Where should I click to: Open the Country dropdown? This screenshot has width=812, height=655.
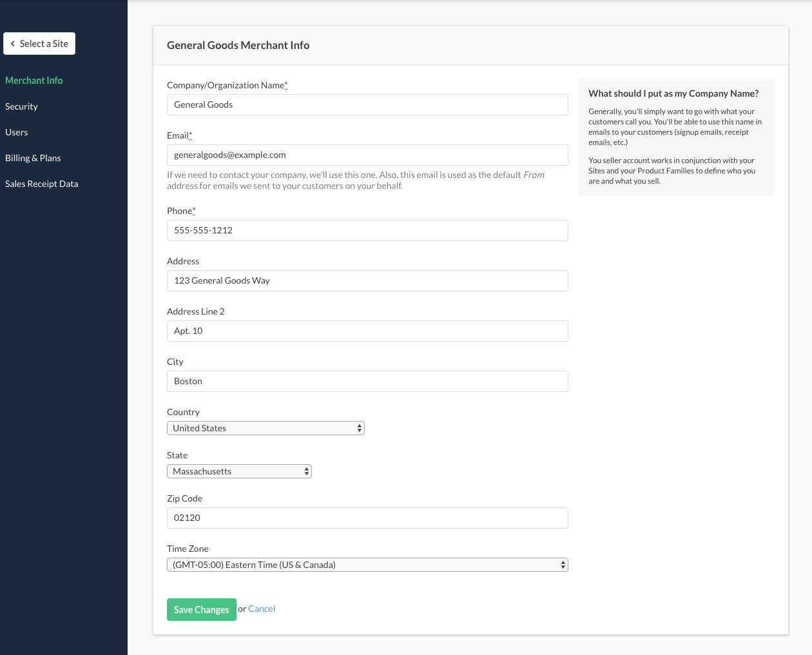click(x=266, y=428)
